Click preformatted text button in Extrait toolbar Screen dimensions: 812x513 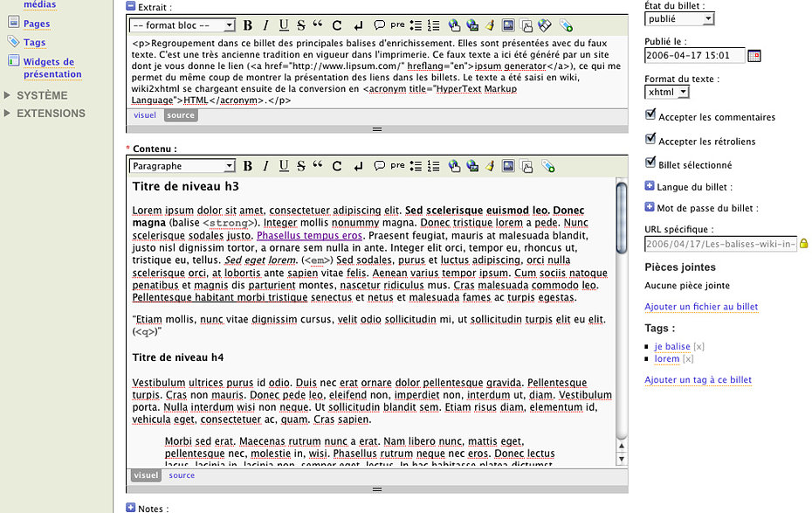click(398, 25)
